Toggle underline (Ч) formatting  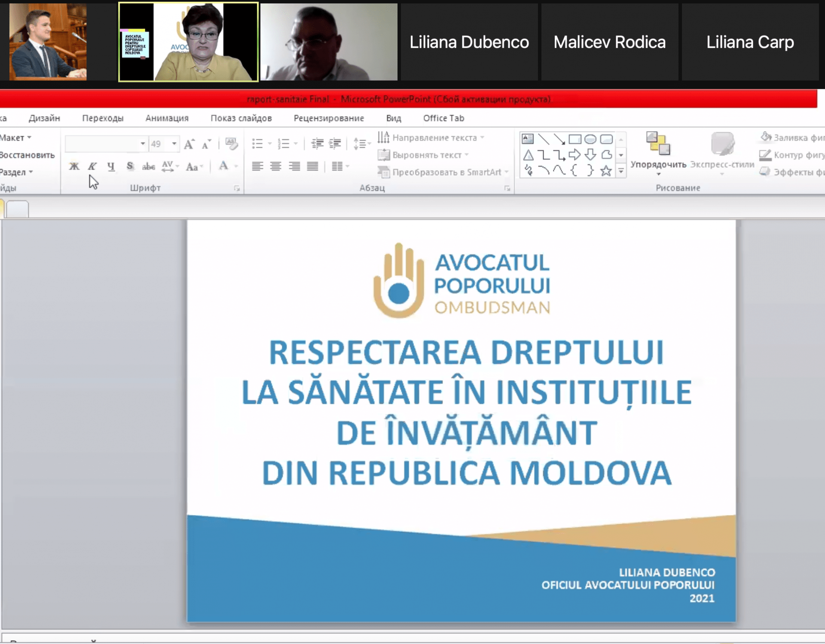point(111,166)
